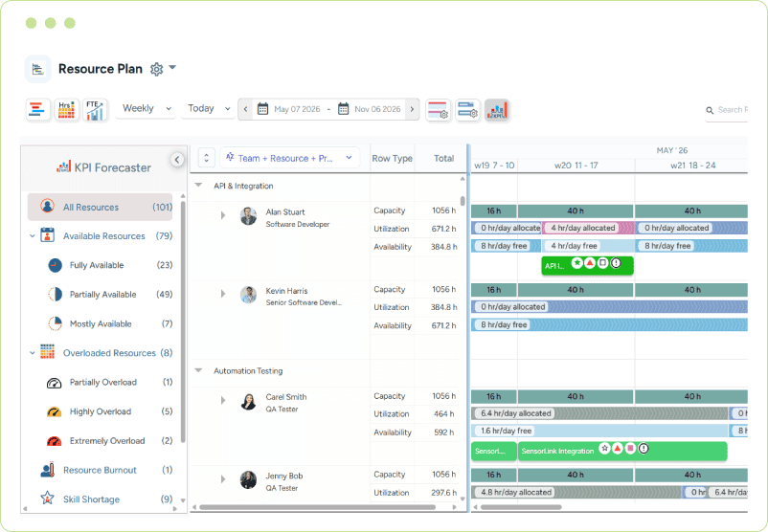Switch to Hrs heatmap view
768x532 pixels.
67,109
